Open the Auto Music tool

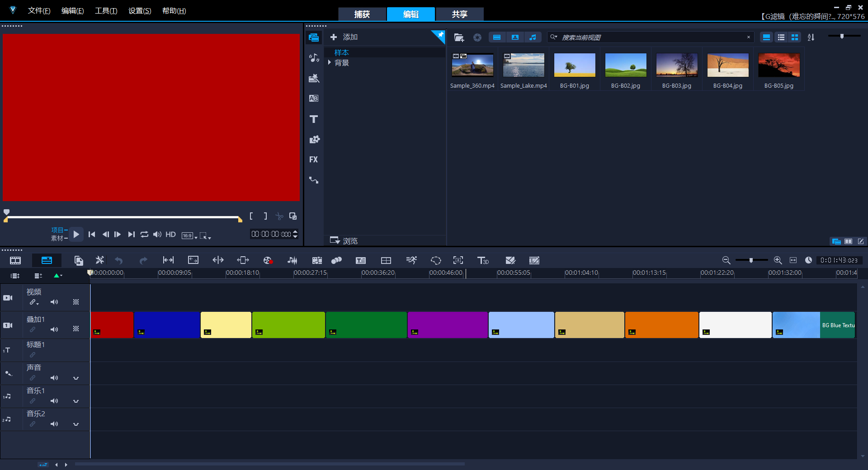tap(317, 260)
